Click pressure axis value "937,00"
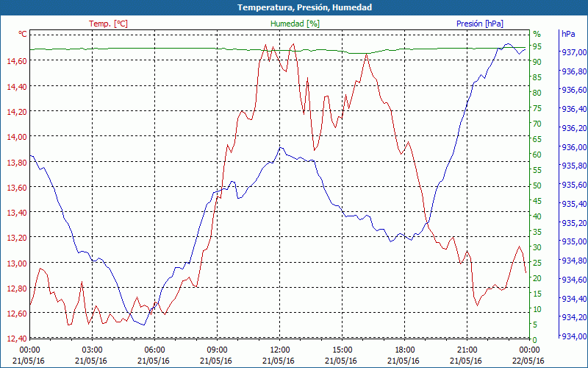This screenshot has height=368, width=588. point(573,52)
